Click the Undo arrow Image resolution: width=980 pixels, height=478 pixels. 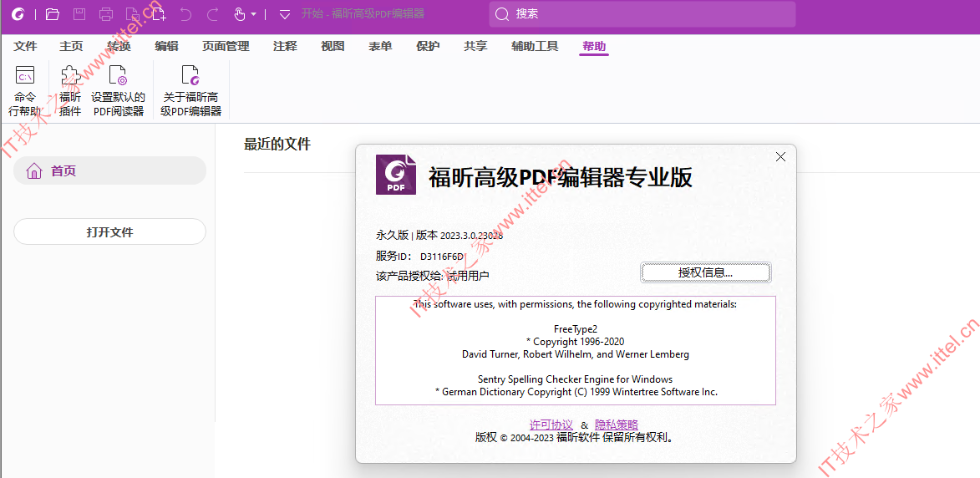pyautogui.click(x=185, y=13)
